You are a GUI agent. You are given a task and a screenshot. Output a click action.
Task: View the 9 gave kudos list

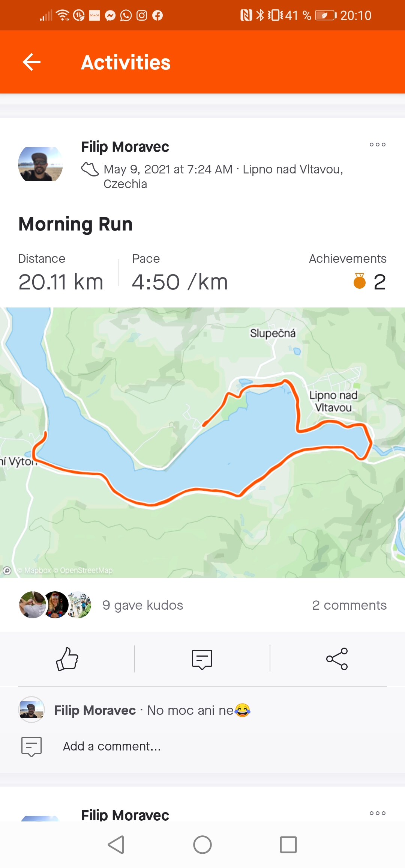[143, 605]
